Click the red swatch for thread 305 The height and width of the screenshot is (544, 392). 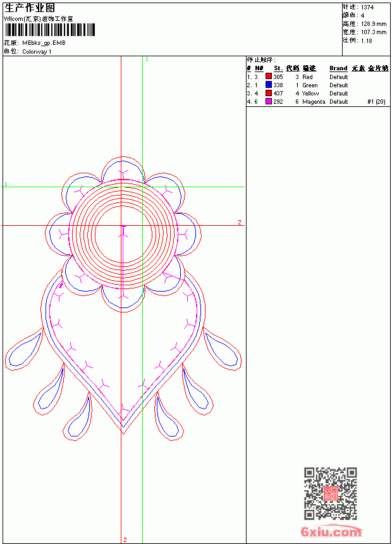[269, 77]
